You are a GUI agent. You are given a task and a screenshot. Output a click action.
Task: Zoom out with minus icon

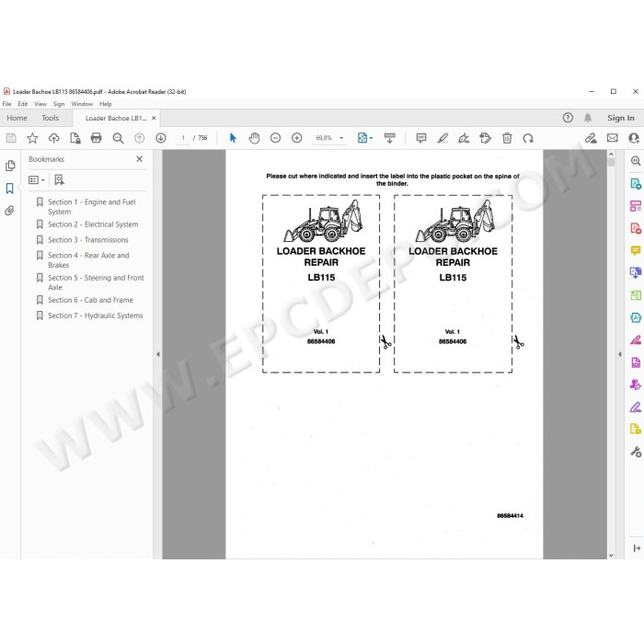[x=276, y=138]
